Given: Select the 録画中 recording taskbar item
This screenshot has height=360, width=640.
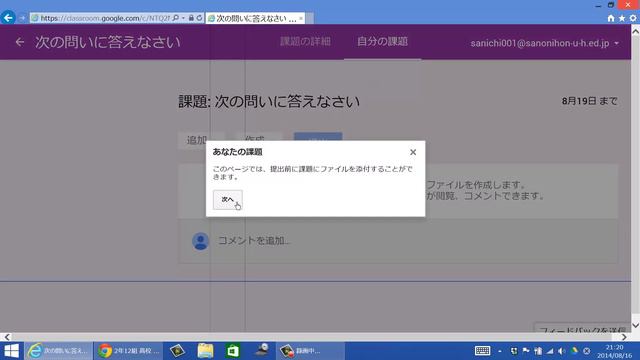Looking at the screenshot, I should tap(311, 351).
